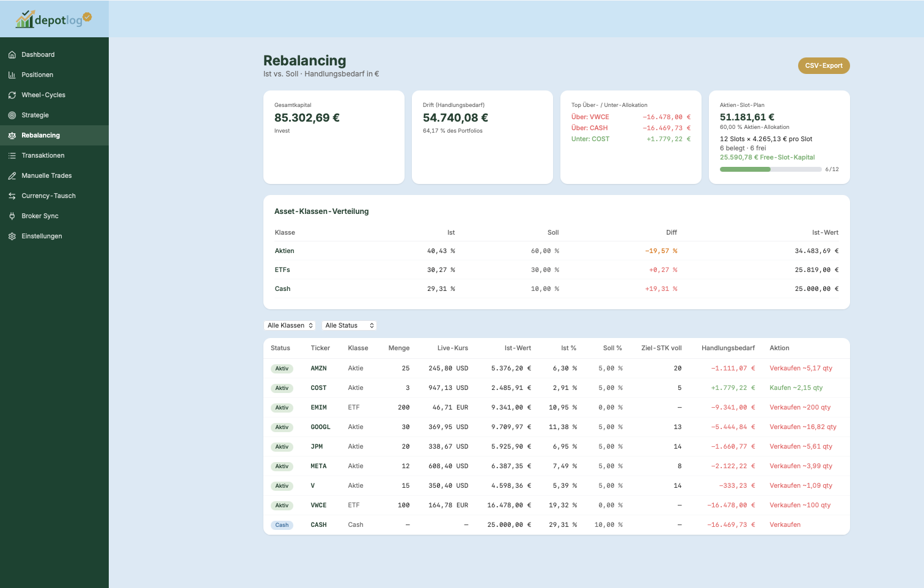
Task: Click the Wheel-Cycles refresh icon
Action: click(x=12, y=95)
